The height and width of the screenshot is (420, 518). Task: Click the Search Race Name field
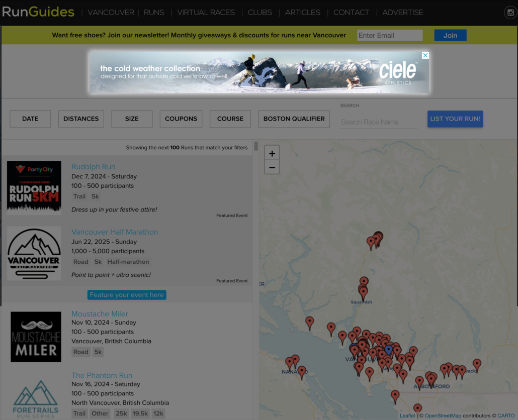click(x=379, y=122)
